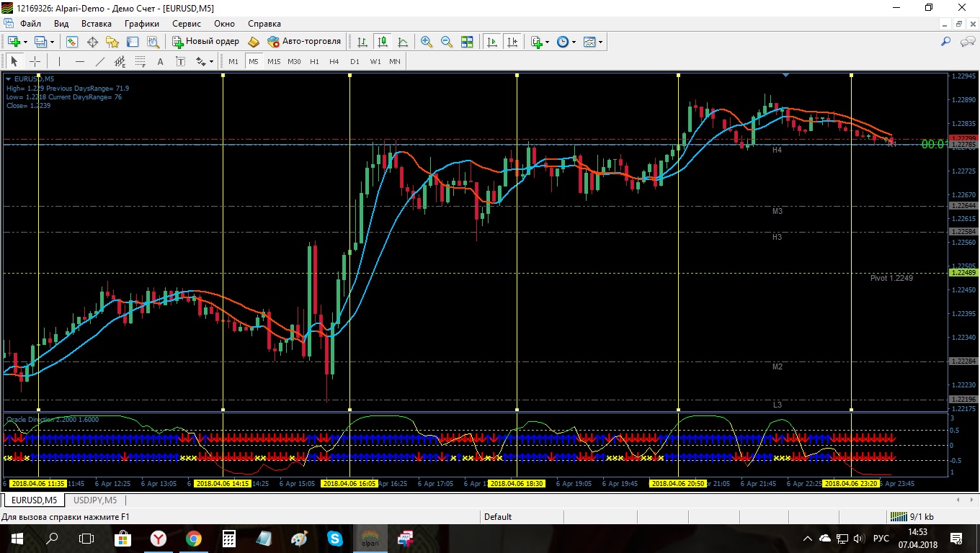Switch timeframe to D1
The height and width of the screenshot is (553, 980).
pos(355,61)
